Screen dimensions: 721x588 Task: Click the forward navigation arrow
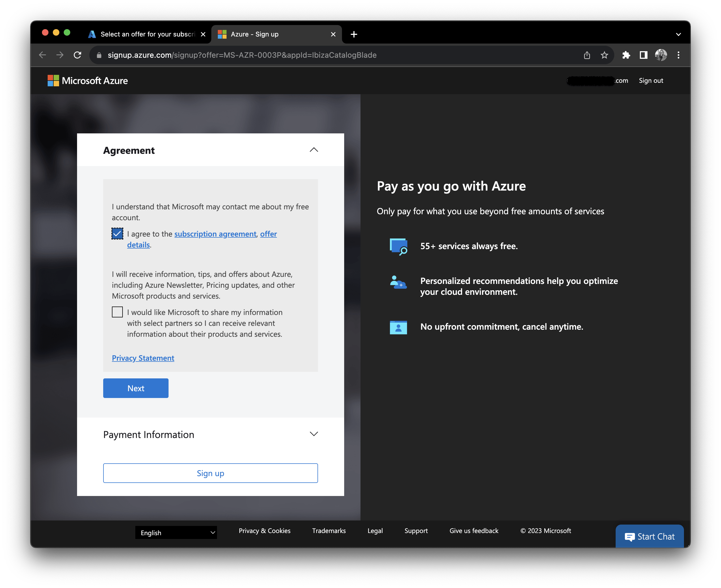tap(60, 55)
